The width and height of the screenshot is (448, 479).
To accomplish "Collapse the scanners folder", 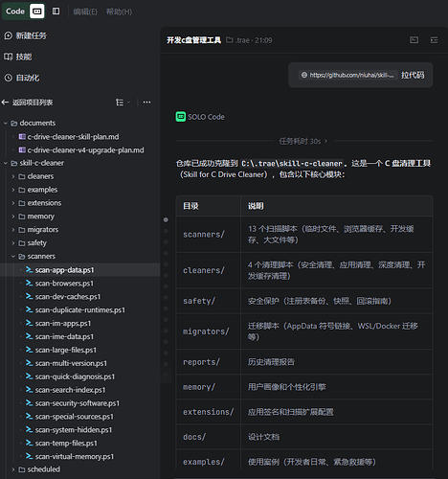I will (13, 257).
